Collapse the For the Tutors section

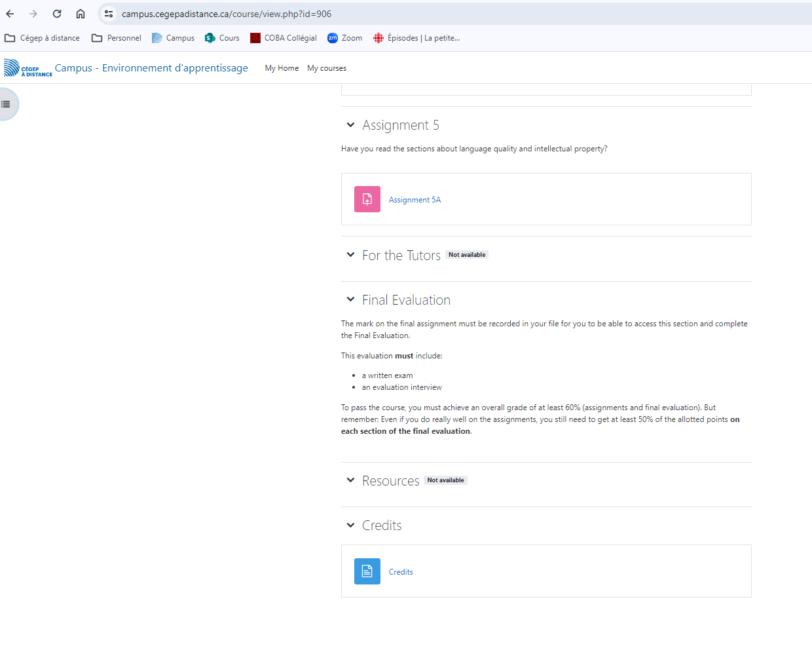point(350,255)
